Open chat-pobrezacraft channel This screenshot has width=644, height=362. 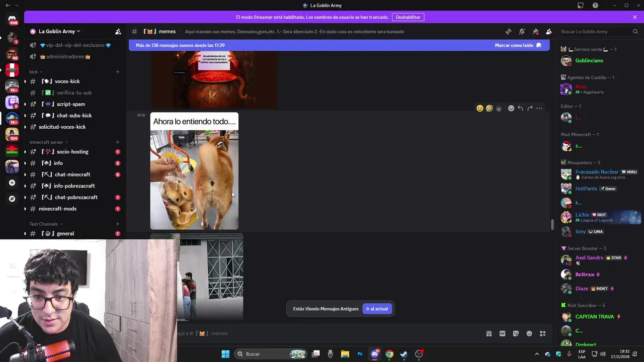click(74, 198)
